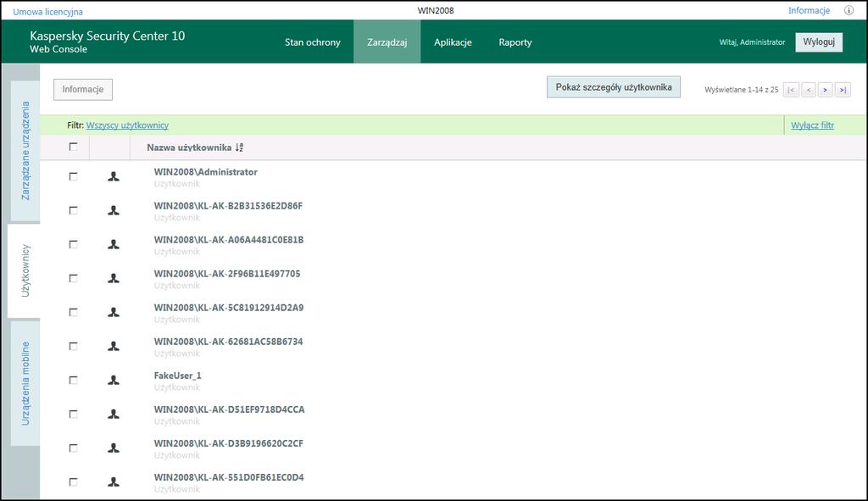868x501 pixels.
Task: Select user name WIN2008\KL-AK-A06A4481C0E81B
Action: 229,240
